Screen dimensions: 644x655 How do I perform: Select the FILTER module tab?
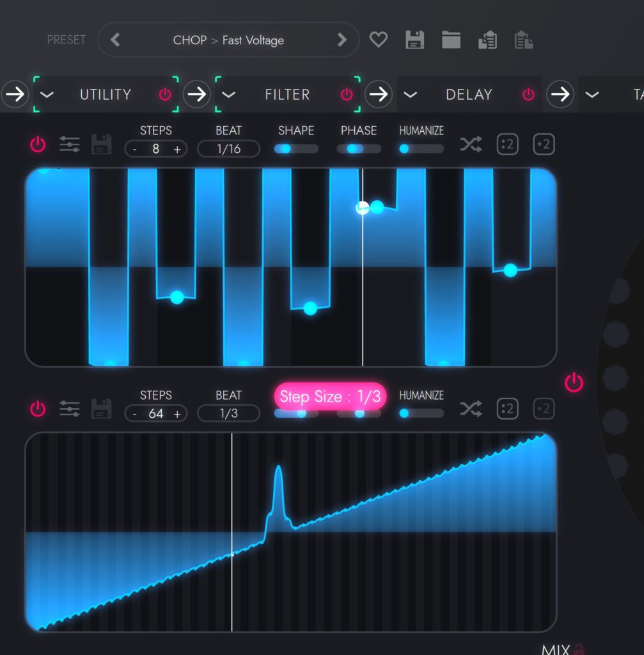pyautogui.click(x=287, y=95)
